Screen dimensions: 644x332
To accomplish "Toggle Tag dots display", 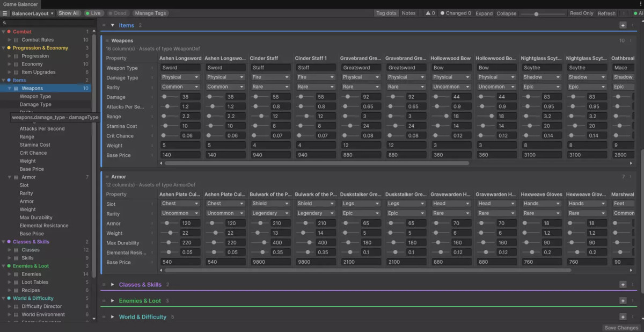I will click(x=386, y=13).
